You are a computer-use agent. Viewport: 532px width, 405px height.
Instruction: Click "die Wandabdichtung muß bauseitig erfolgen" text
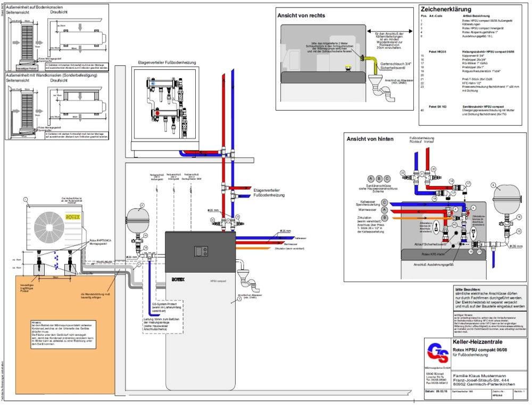pyautogui.click(x=95, y=296)
